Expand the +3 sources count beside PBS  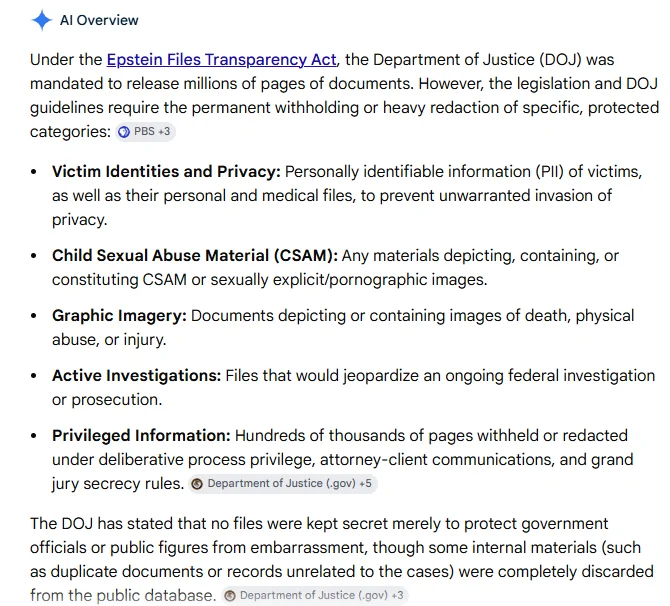pos(164,132)
